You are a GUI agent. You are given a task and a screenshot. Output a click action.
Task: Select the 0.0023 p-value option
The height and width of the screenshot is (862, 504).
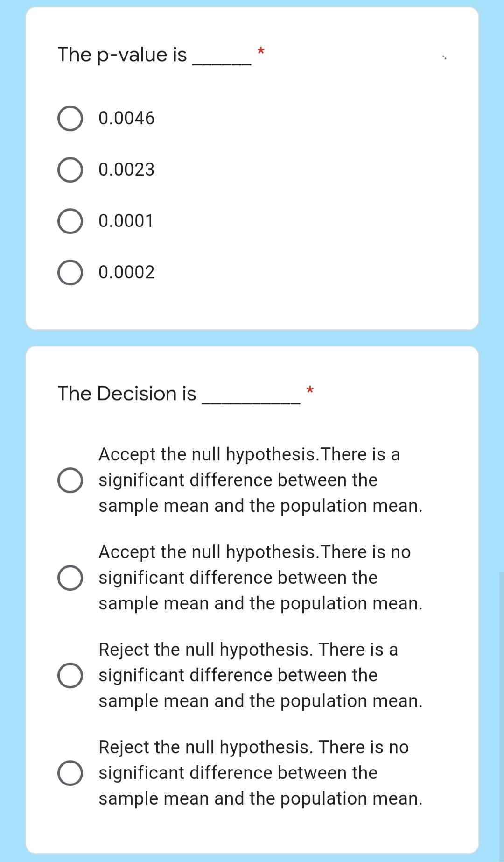pos(70,170)
